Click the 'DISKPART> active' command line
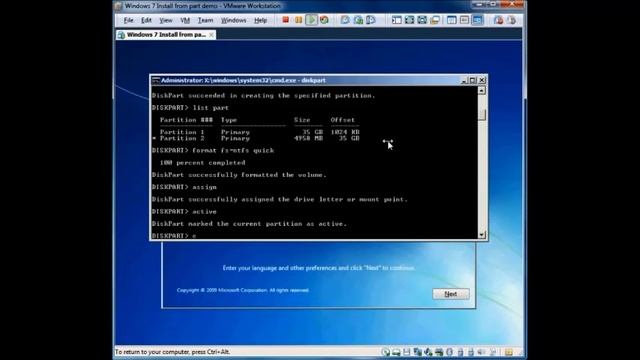Screen dimensions: 640x360 point(184,212)
